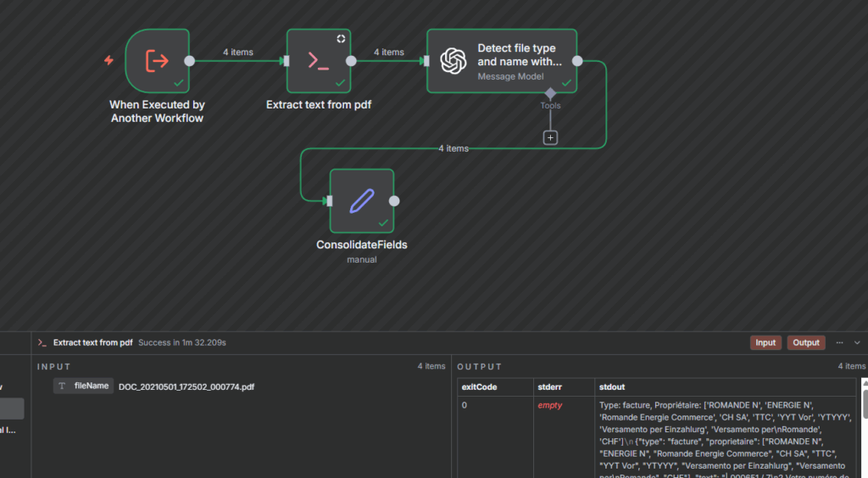Select the highlighted item in left sidebar list

pos(12,409)
